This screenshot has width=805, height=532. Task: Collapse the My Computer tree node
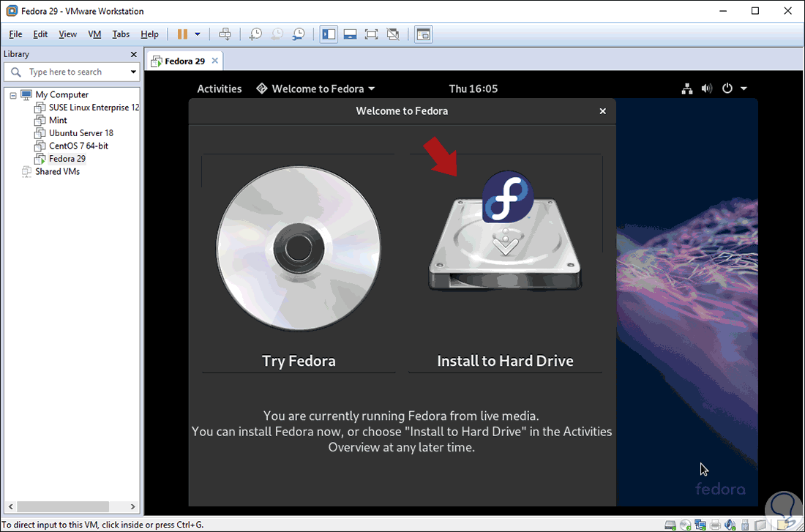tap(12, 94)
